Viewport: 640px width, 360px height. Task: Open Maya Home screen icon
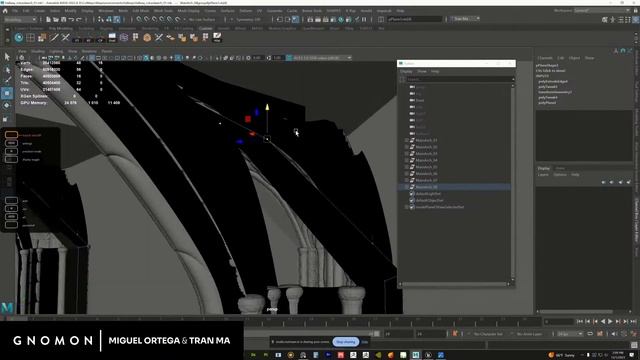[x=5, y=11]
